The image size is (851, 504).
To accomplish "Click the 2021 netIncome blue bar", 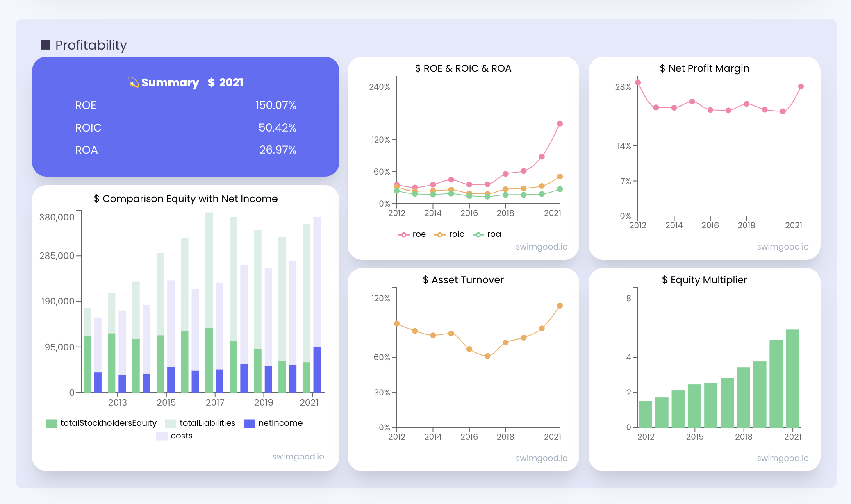I will pos(317,370).
